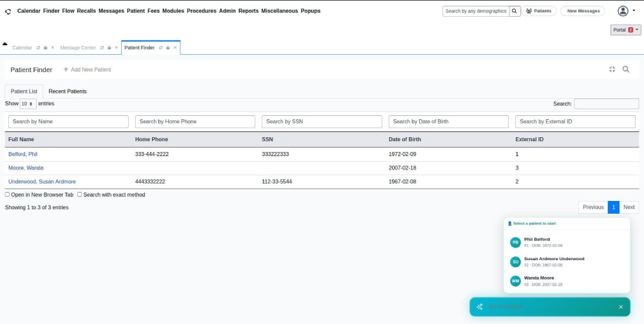Image resolution: width=644 pixels, height=324 pixels.
Task: Open the Procedures menu
Action: click(201, 11)
